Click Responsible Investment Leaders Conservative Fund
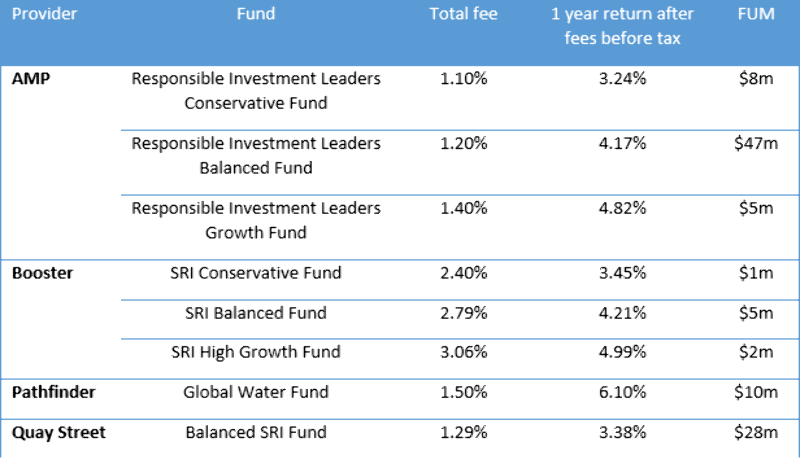Image resolution: width=800 pixels, height=464 pixels. pyautogui.click(x=256, y=90)
